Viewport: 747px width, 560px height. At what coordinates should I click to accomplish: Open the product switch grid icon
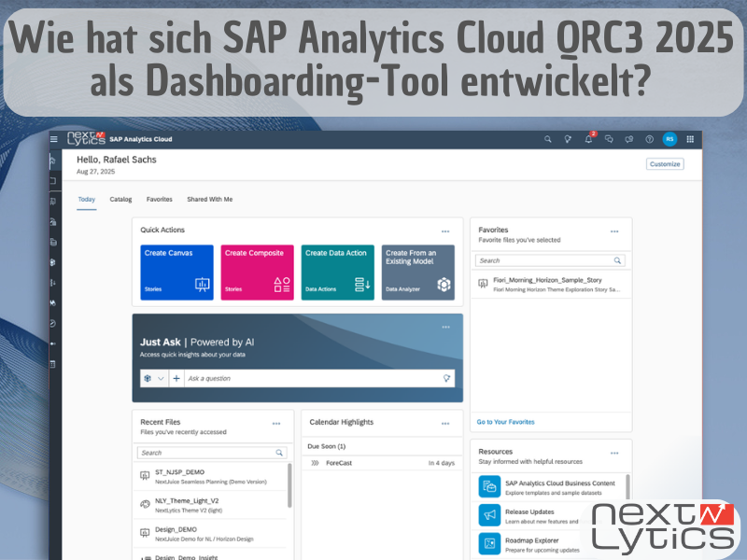690,139
